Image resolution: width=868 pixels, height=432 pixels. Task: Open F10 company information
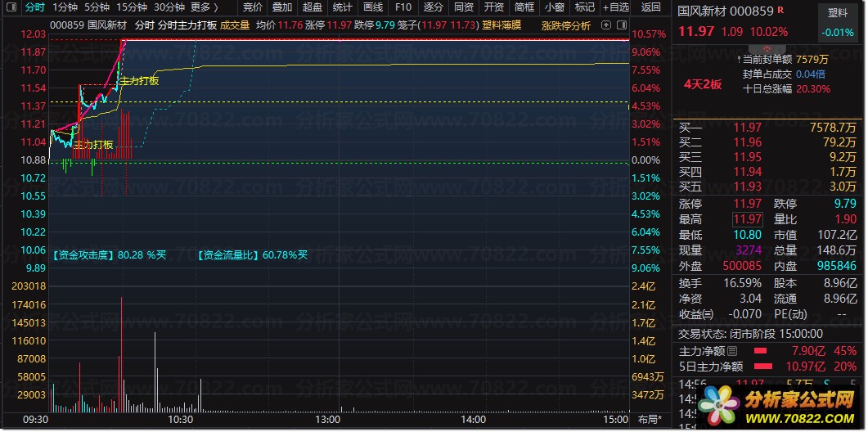403,7
